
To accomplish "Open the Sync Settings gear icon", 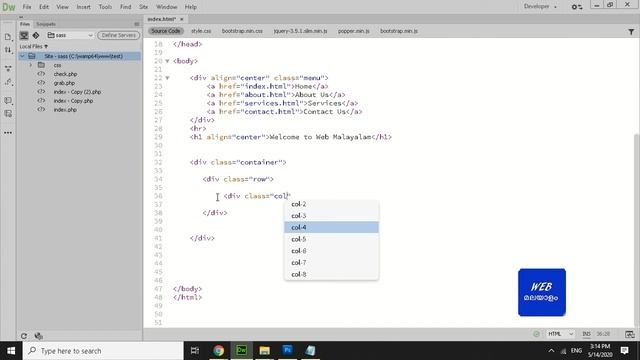I will click(x=576, y=7).
